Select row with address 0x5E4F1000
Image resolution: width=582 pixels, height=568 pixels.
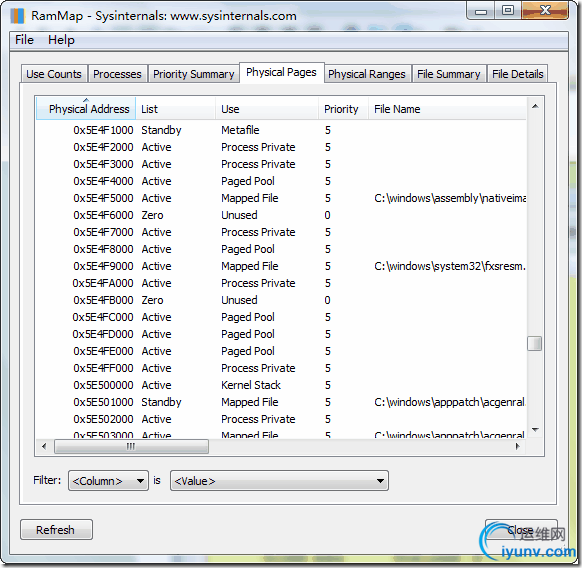point(281,130)
